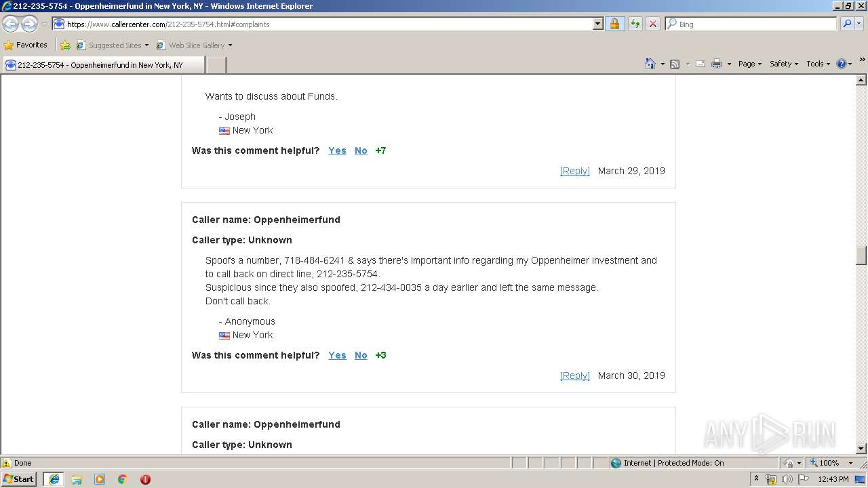Expand the Print options dropdown arrow
The width and height of the screenshot is (868, 488).
[729, 64]
